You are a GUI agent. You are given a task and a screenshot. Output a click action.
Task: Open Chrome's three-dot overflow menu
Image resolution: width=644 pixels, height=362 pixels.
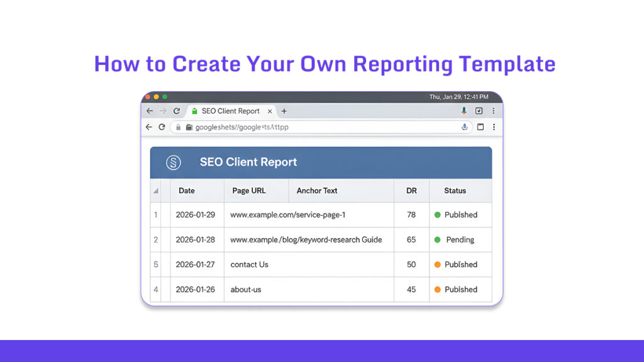click(494, 111)
